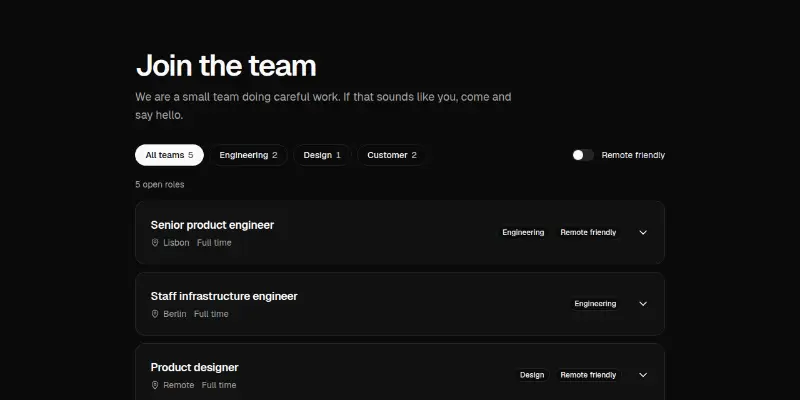The image size is (800, 400).
Task: Open the Product designer role title
Action: pyautogui.click(x=194, y=367)
